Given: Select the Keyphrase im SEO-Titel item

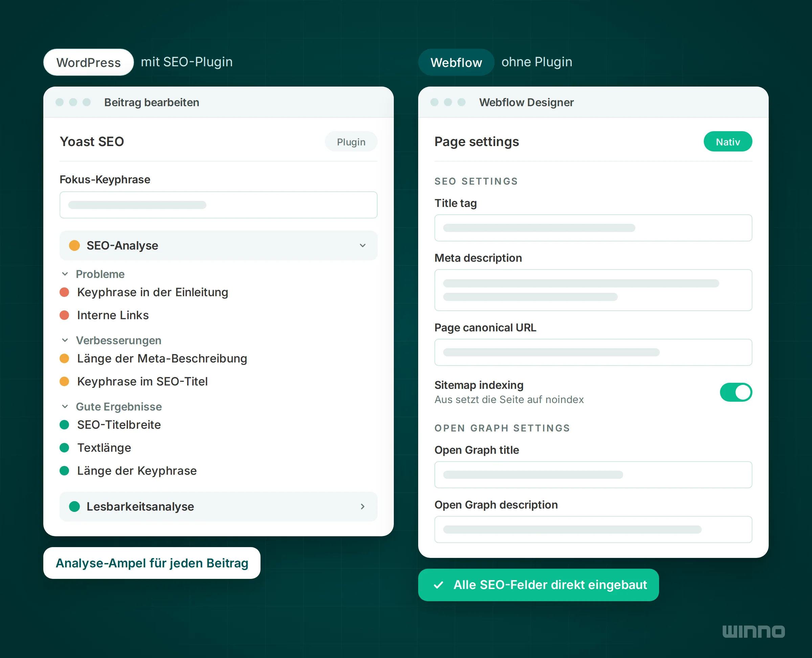Looking at the screenshot, I should (142, 381).
